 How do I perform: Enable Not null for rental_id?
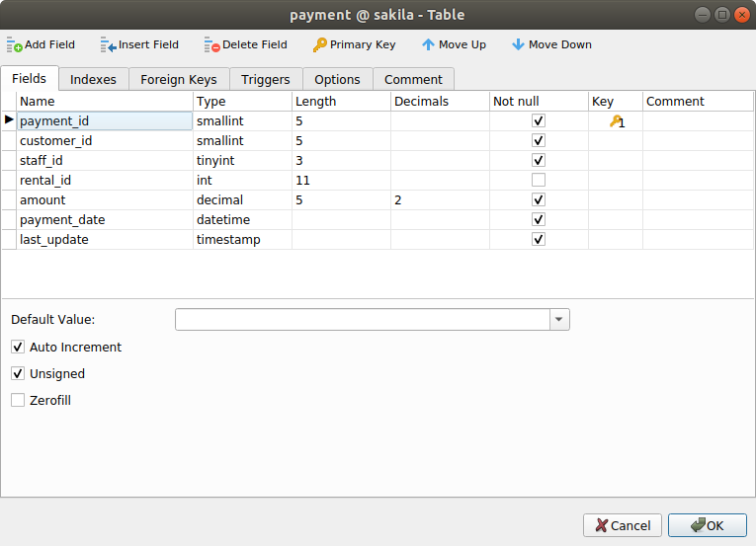tap(539, 180)
